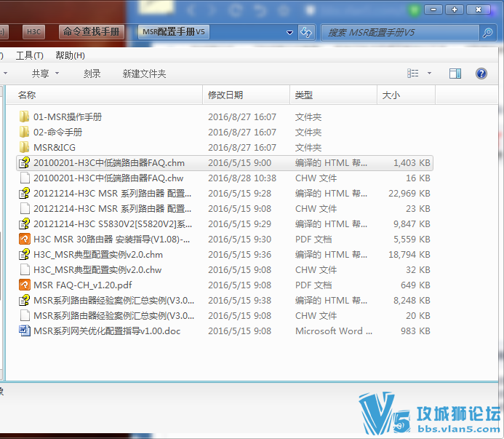Open the 01-MSR操作手册 folder icon
This screenshot has height=439, width=504.
click(25, 116)
